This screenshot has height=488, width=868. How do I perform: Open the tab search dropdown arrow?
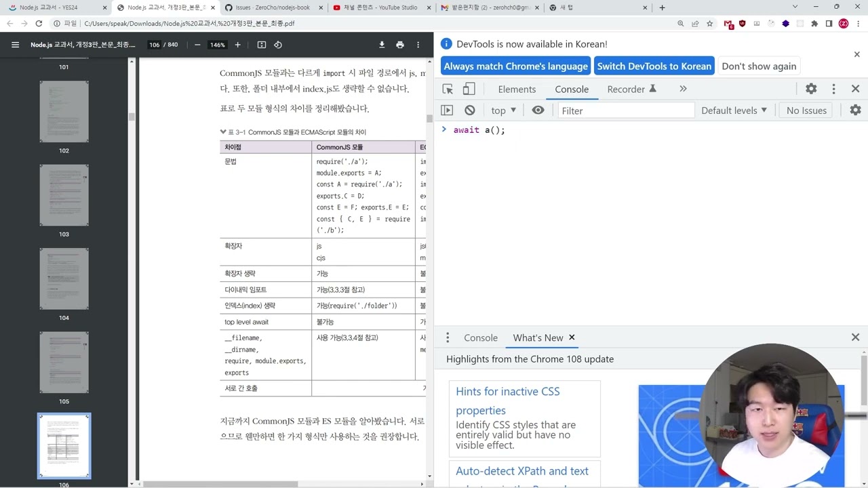[x=795, y=7]
